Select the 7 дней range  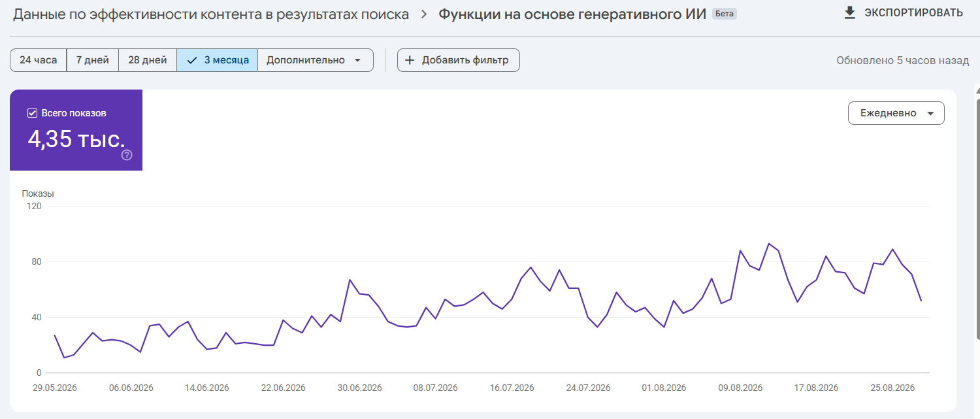[x=93, y=60]
